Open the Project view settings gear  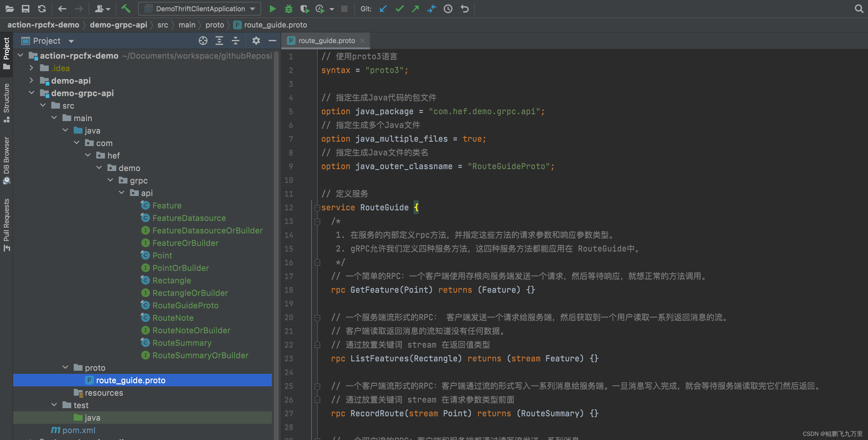256,40
